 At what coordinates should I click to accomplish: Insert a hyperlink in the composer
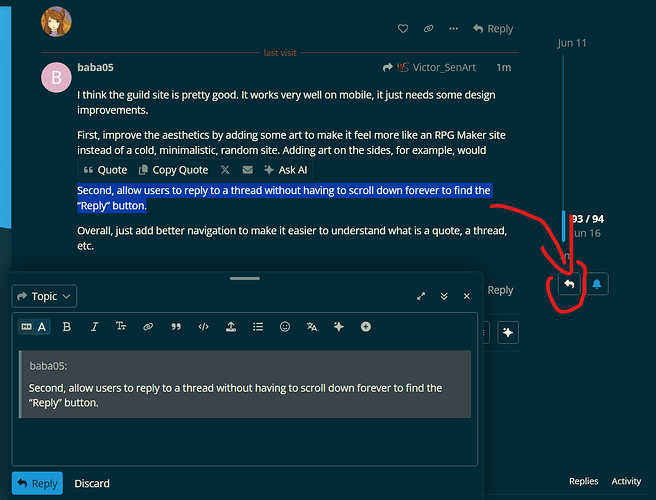click(x=148, y=327)
